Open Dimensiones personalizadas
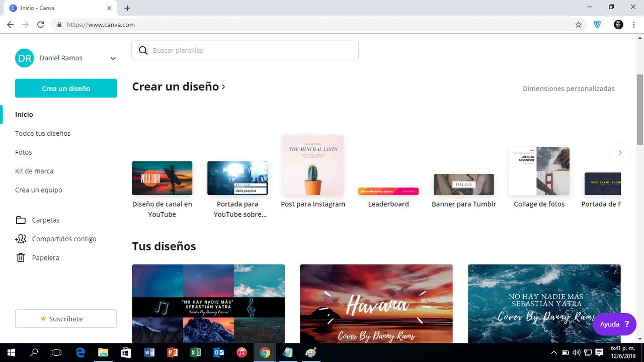 point(569,88)
